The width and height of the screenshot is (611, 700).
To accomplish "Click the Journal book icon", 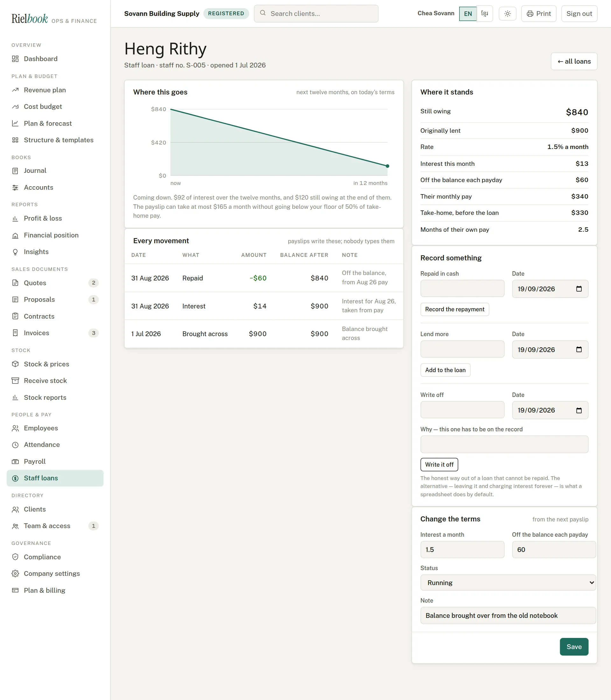I will click(x=15, y=171).
